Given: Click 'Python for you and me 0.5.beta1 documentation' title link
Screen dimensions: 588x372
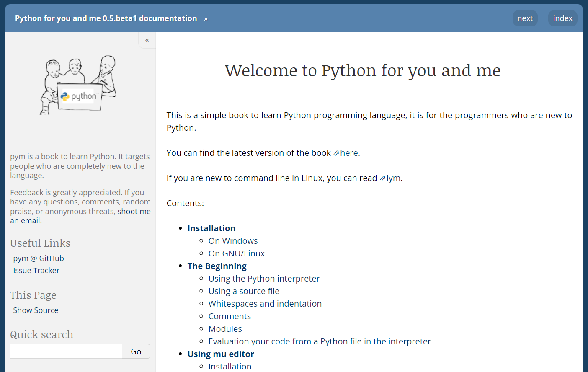Looking at the screenshot, I should click(106, 18).
